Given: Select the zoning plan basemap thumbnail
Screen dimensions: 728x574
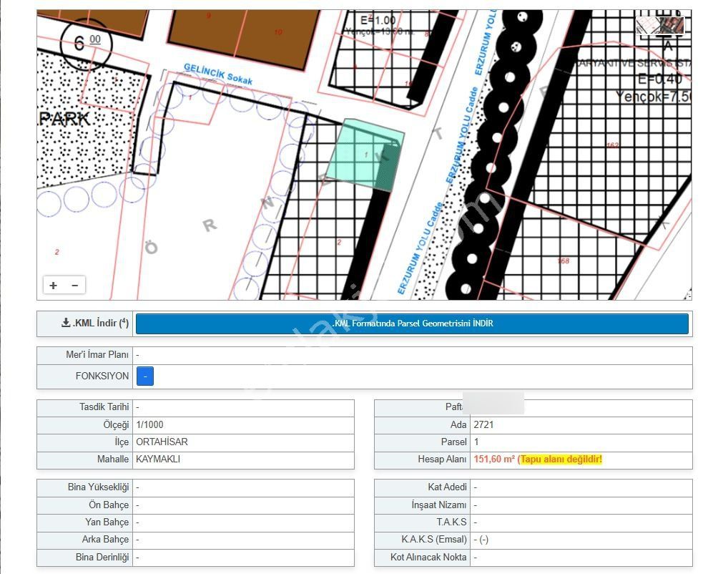Looking at the screenshot, I should pyautogui.click(x=648, y=25).
